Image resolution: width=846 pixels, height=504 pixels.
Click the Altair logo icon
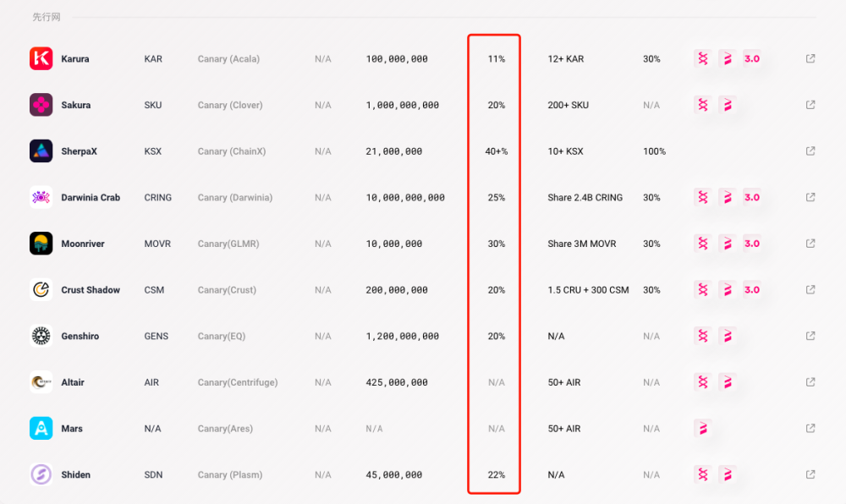coord(41,382)
